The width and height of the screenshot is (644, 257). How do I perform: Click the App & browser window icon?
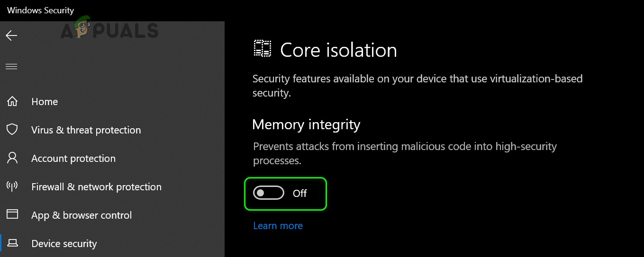tap(12, 214)
